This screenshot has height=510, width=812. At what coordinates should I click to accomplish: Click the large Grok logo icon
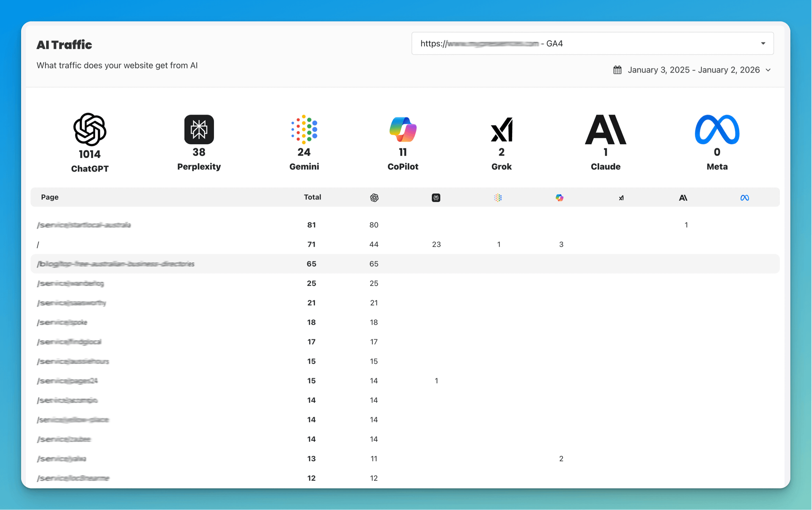[x=502, y=130]
